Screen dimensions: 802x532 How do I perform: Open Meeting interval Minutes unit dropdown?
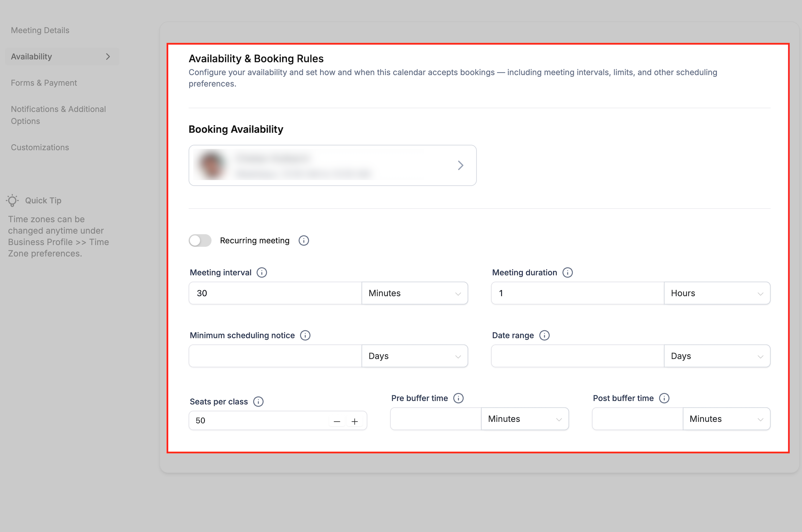click(415, 293)
